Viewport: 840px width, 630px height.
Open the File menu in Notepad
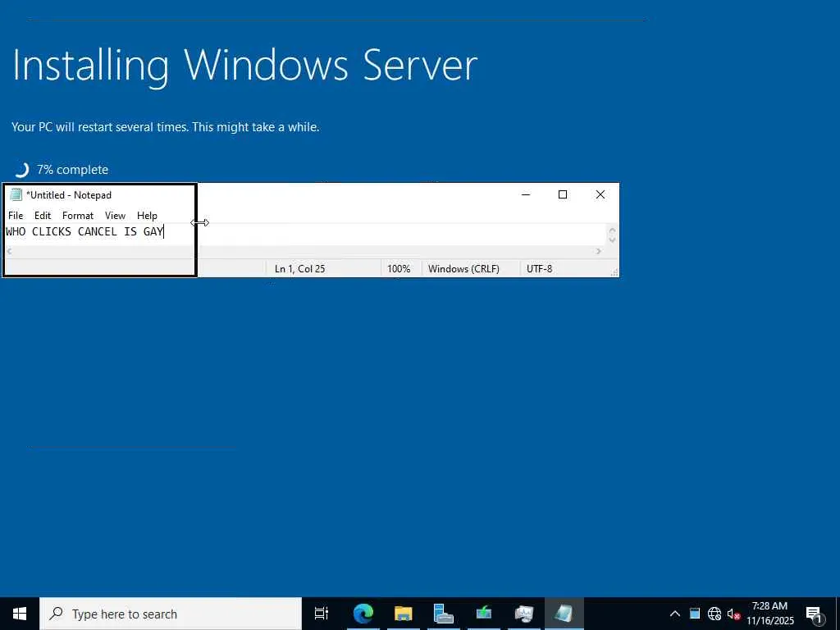[16, 216]
